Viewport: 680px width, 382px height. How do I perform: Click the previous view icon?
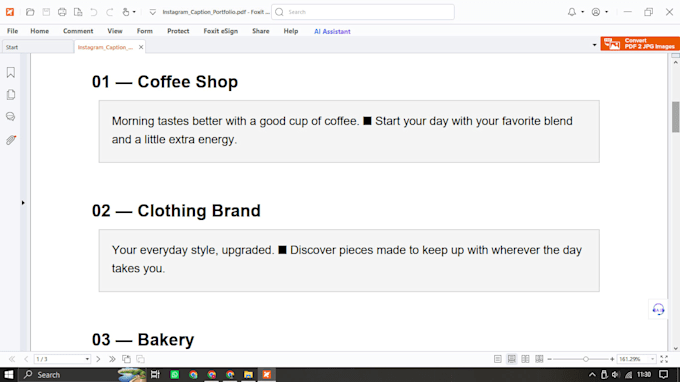click(x=126, y=359)
